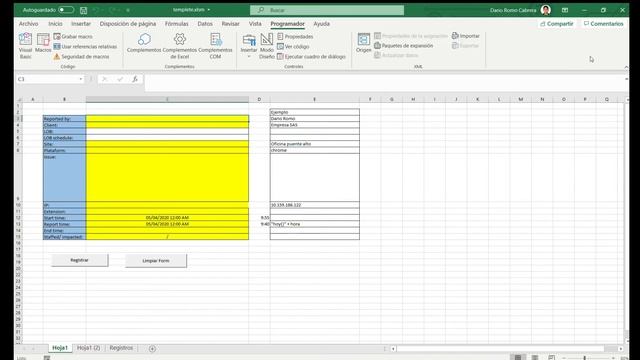
Task: Switch to the Revisar tab
Action: pyautogui.click(x=231, y=24)
